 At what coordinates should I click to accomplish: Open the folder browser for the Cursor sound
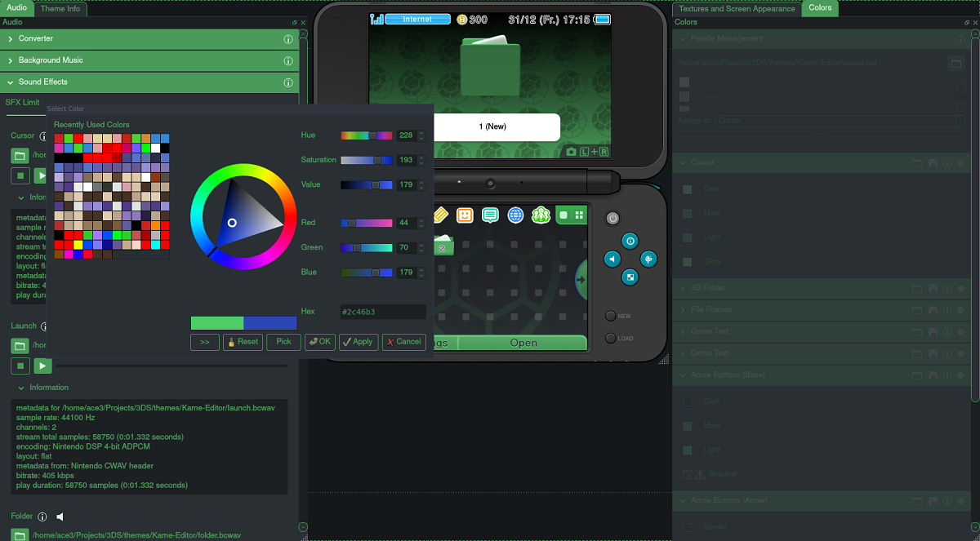pyautogui.click(x=20, y=155)
